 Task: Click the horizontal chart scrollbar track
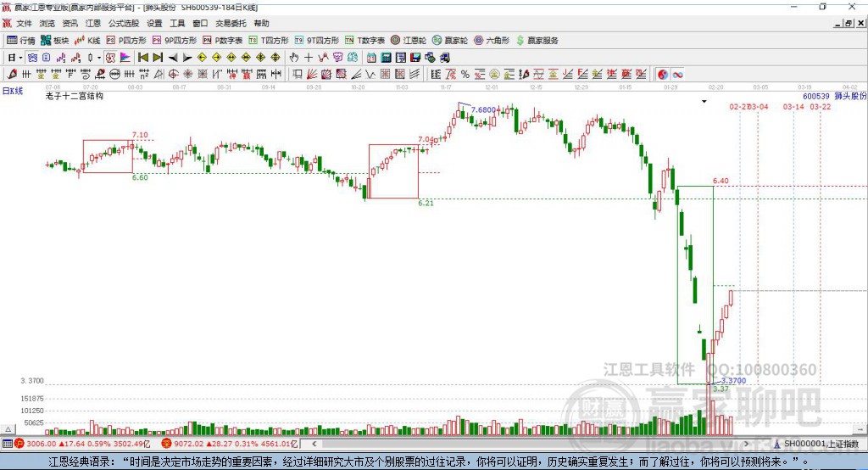point(531,444)
